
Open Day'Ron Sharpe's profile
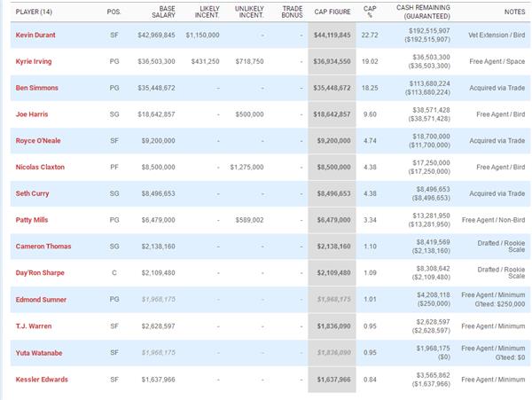[40, 273]
